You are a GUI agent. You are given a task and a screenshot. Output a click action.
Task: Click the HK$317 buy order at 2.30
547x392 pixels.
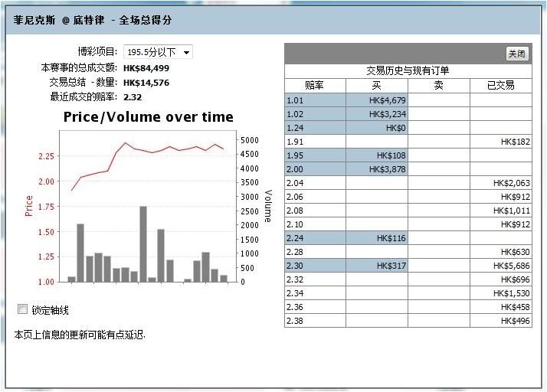pos(376,266)
